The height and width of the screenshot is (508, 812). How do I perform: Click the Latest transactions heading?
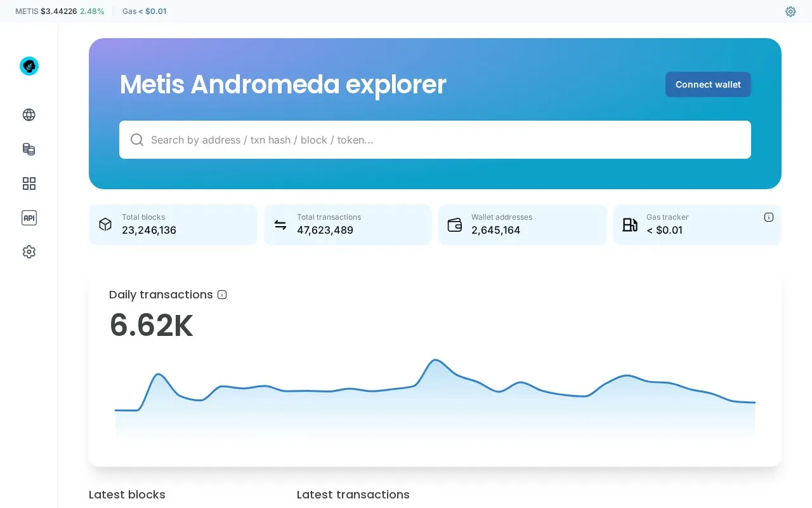pyautogui.click(x=353, y=495)
